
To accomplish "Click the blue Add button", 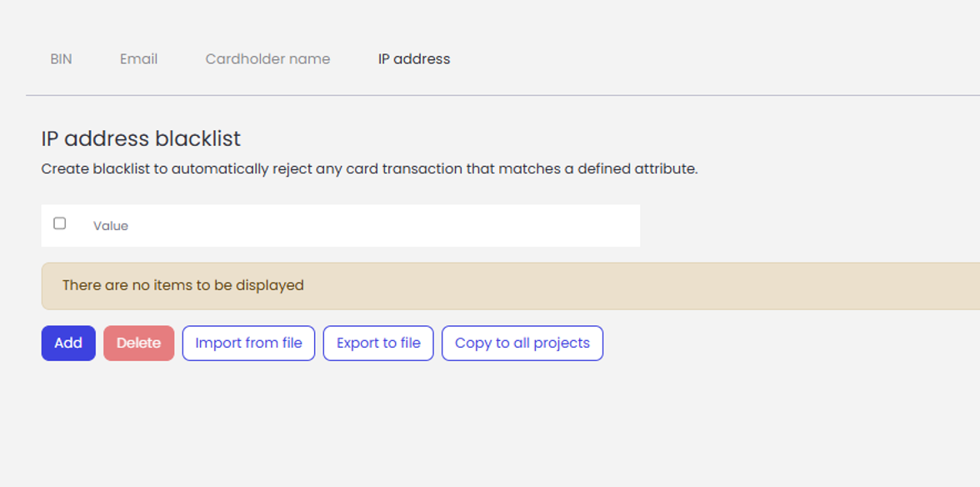I will tap(68, 344).
